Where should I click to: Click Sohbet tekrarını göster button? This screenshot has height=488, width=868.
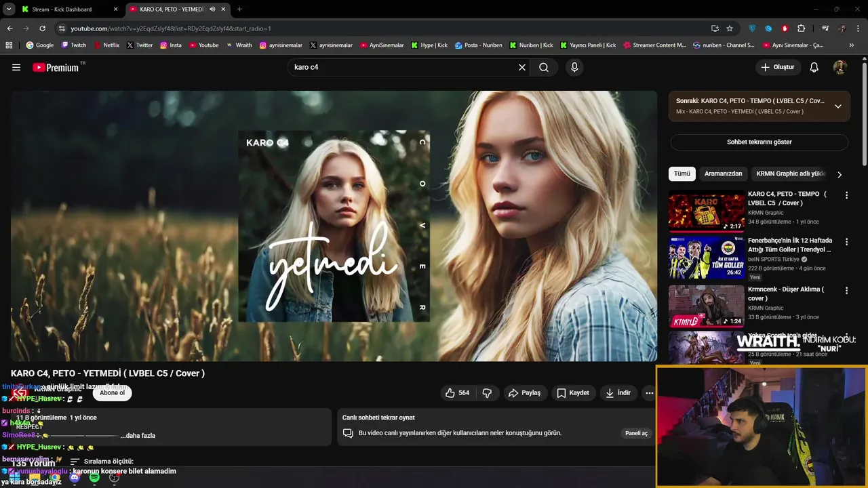point(759,142)
